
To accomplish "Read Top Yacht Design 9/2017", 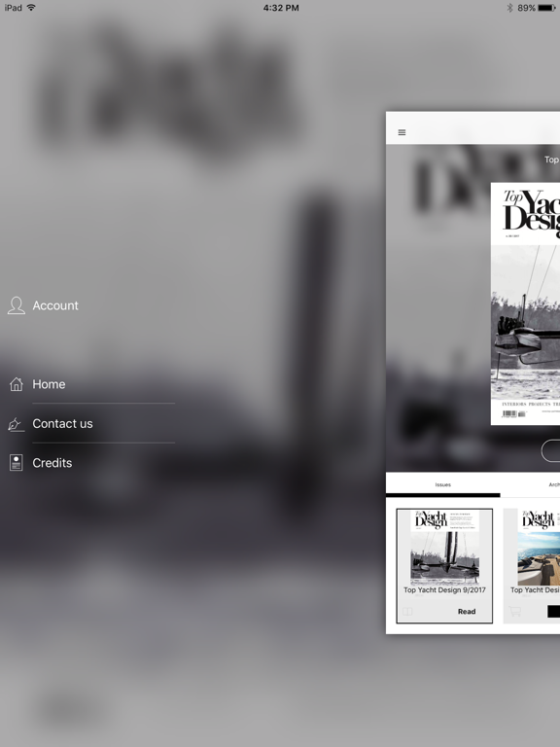I will (467, 611).
